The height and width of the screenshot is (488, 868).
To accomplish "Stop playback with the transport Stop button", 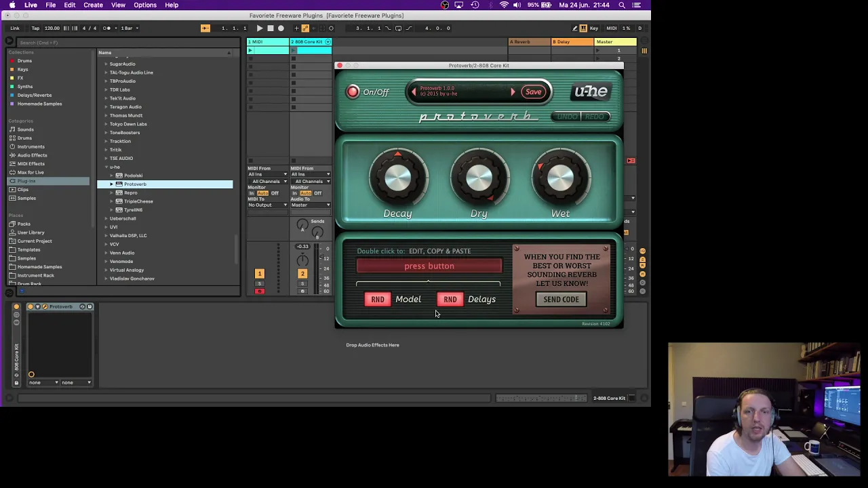I will tap(270, 28).
